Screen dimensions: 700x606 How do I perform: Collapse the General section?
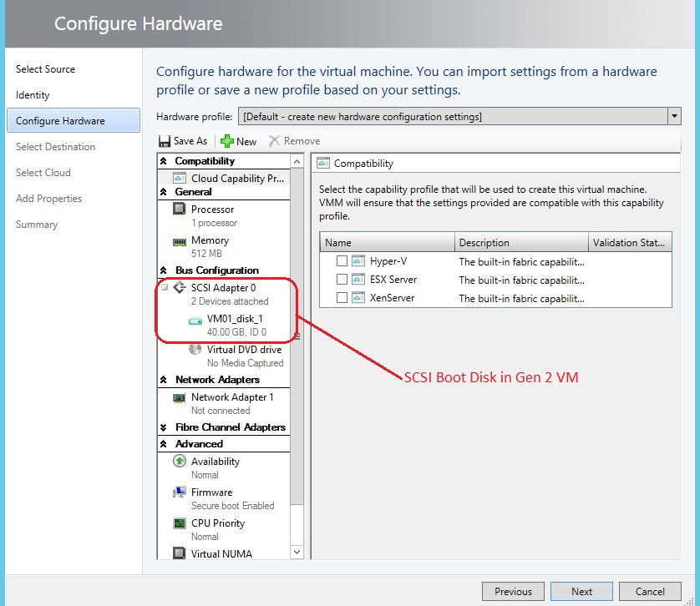(164, 192)
